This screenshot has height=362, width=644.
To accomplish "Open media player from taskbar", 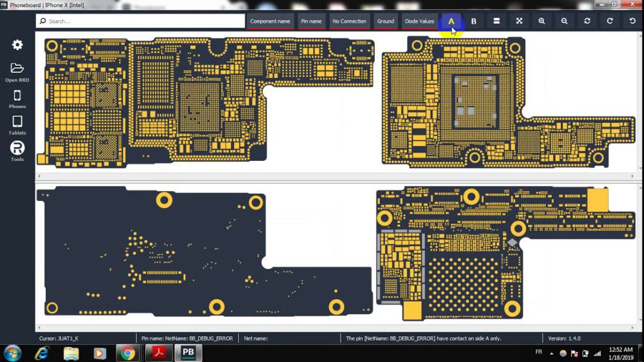I will coord(99,353).
